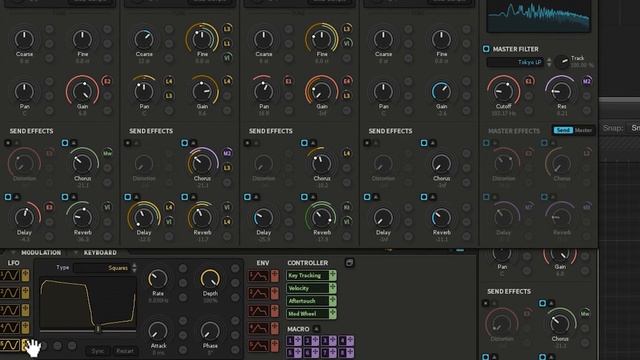This screenshot has width=640, height=360.
Task: Collapse the KEYBOARD section arrow
Action: pos(76,252)
